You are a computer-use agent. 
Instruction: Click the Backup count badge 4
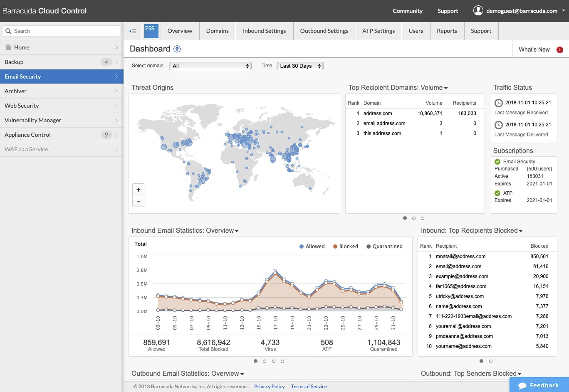[106, 62]
